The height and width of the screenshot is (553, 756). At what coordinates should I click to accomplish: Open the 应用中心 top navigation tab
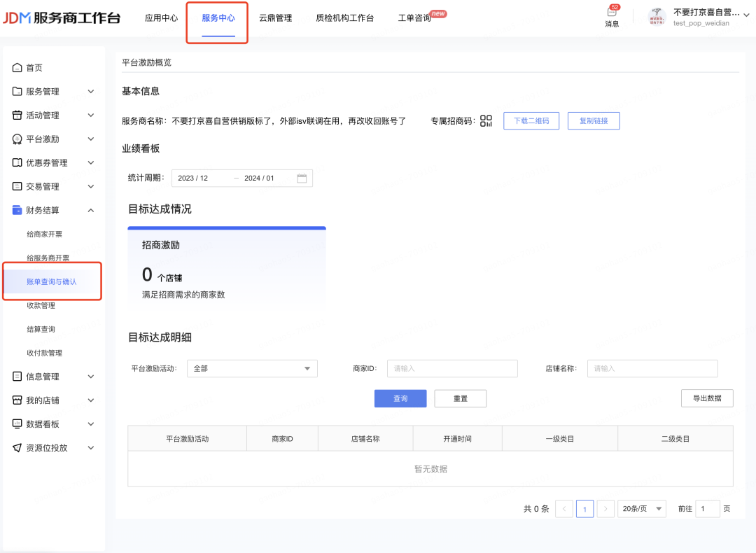click(x=161, y=18)
